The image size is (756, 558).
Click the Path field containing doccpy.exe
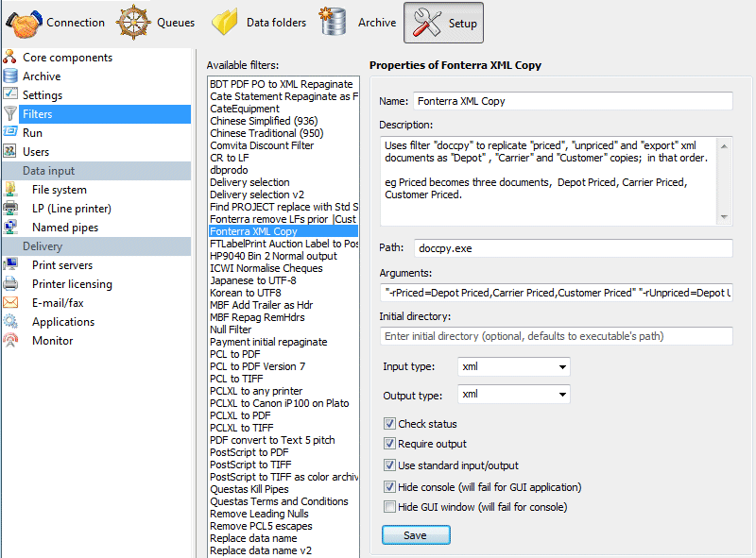click(574, 248)
